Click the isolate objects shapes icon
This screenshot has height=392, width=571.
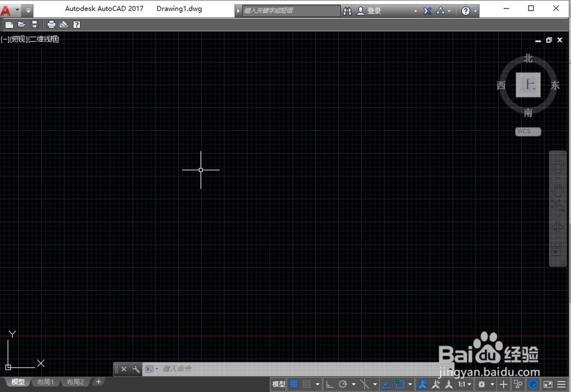pyautogui.click(x=518, y=384)
